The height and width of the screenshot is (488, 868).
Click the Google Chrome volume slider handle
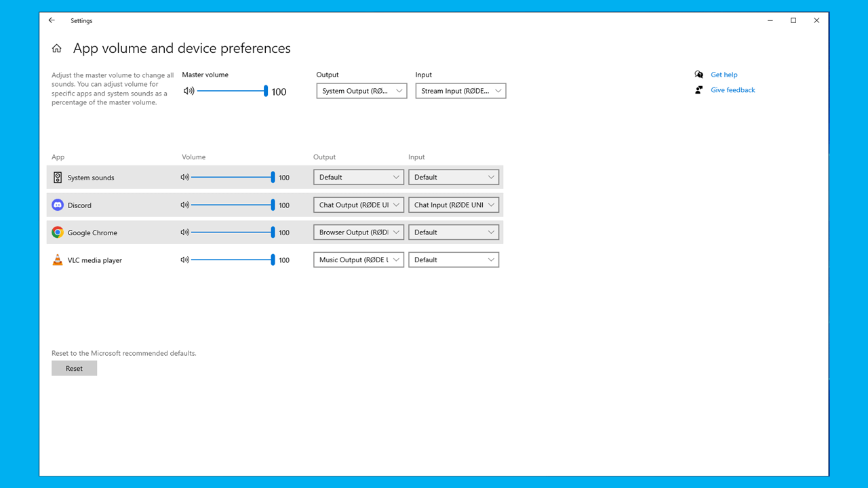pyautogui.click(x=273, y=232)
